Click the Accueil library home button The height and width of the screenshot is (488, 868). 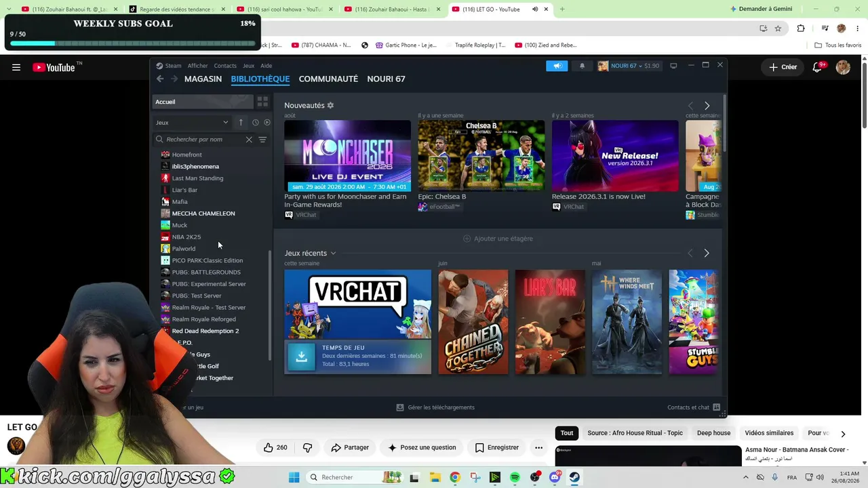[203, 102]
